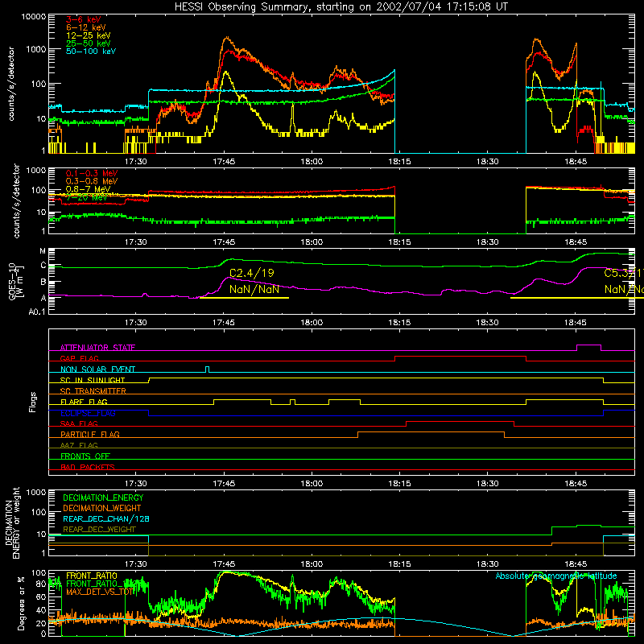Select the 25-50 keV legend label
This screenshot has width=644, height=644.
point(89,43)
